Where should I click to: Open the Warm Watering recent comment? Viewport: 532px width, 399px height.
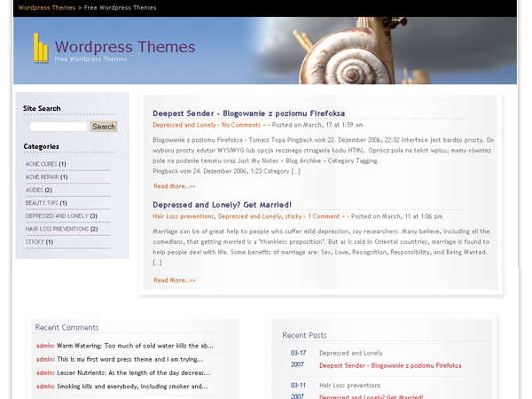click(135, 345)
